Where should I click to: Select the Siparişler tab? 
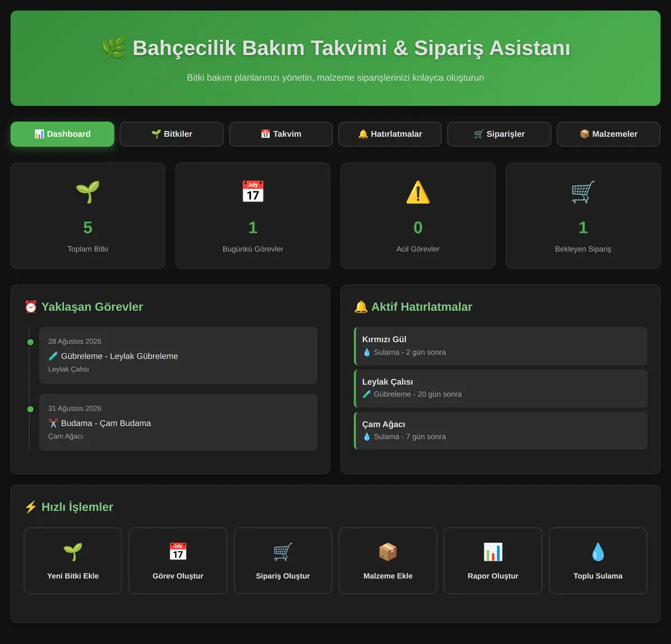499,134
